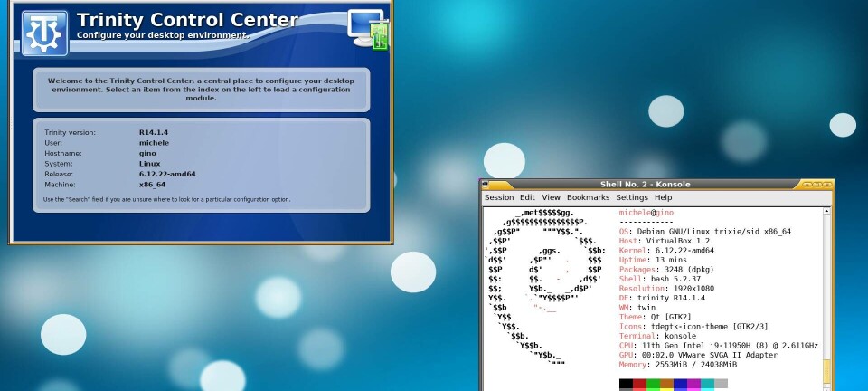Click the 'Icons: tdegtk-icon-theme' line
Screen dimensions: 868x391
click(693, 326)
